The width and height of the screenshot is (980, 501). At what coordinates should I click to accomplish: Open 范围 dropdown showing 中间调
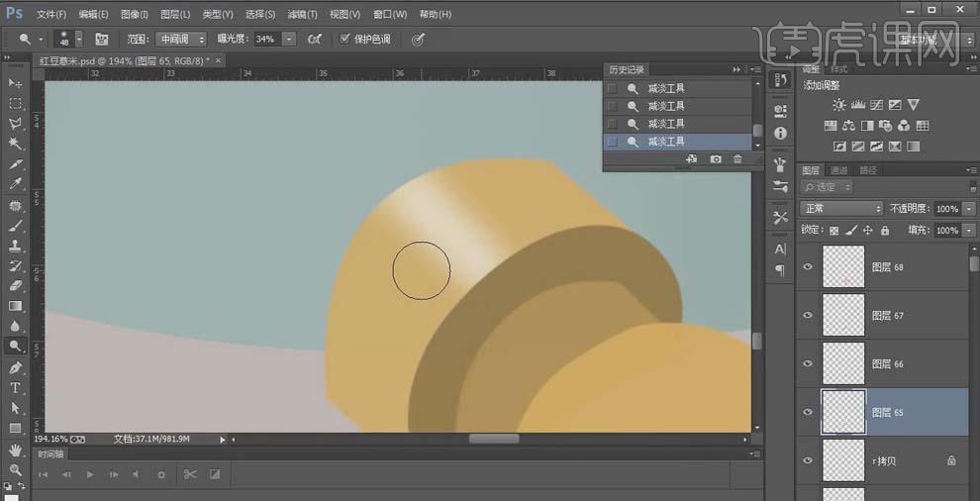point(180,40)
